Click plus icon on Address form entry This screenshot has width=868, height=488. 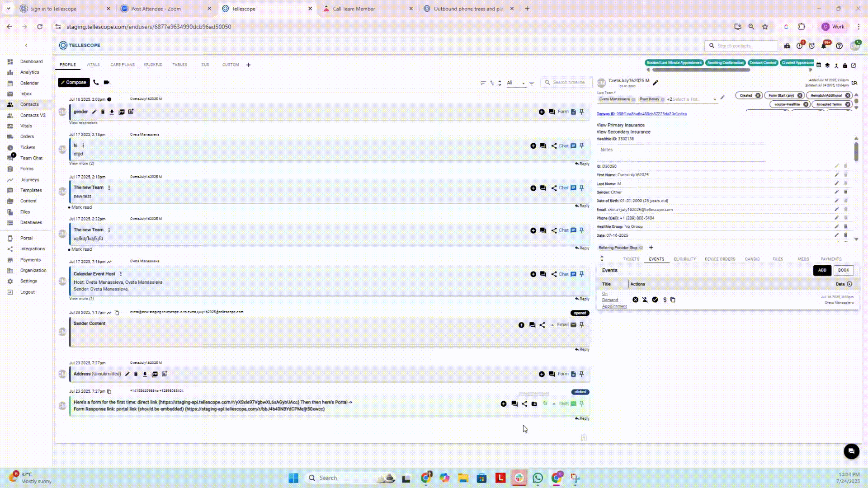(x=542, y=374)
